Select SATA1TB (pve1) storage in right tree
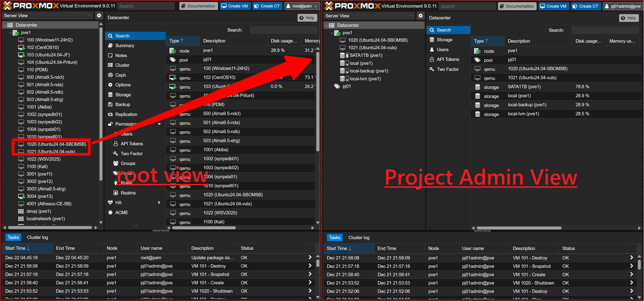The height and width of the screenshot is (301, 644). pyautogui.click(x=366, y=55)
